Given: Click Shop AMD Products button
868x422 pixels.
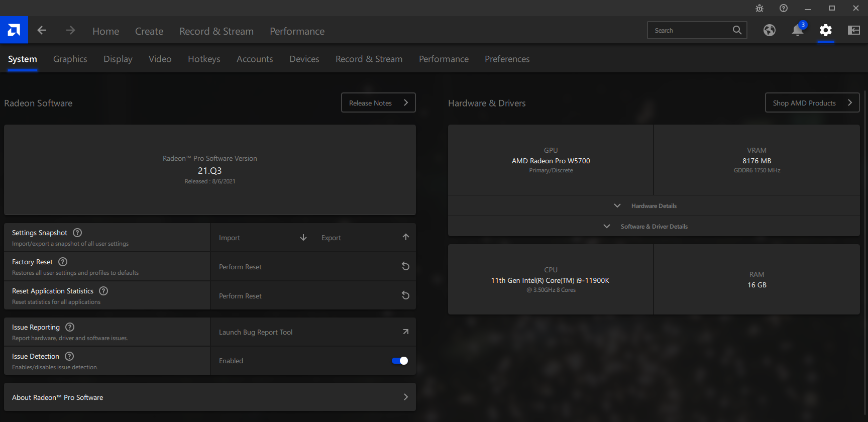Looking at the screenshot, I should coord(812,102).
